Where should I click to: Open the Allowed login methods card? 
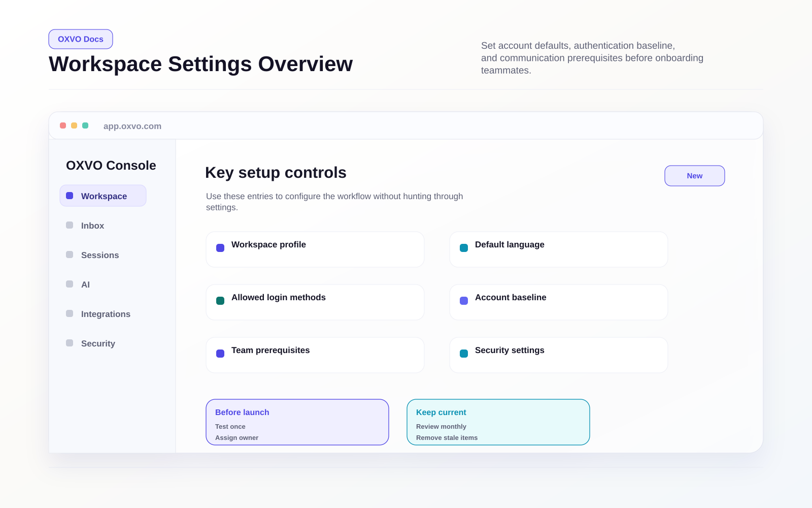pos(315,302)
